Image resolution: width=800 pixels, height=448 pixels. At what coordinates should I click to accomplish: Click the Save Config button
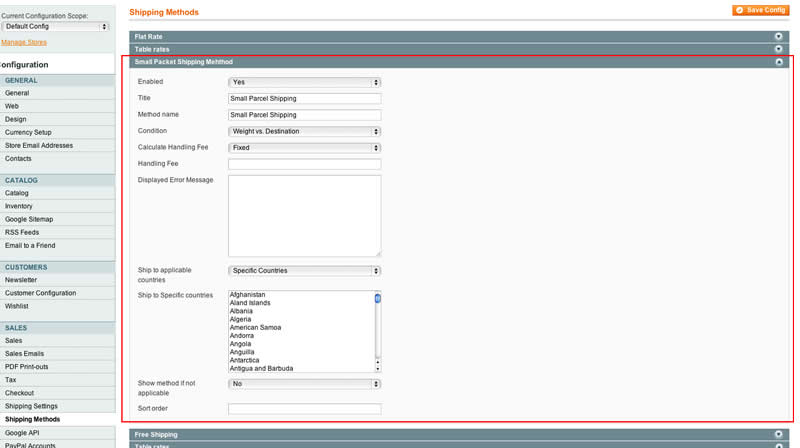[x=760, y=10]
